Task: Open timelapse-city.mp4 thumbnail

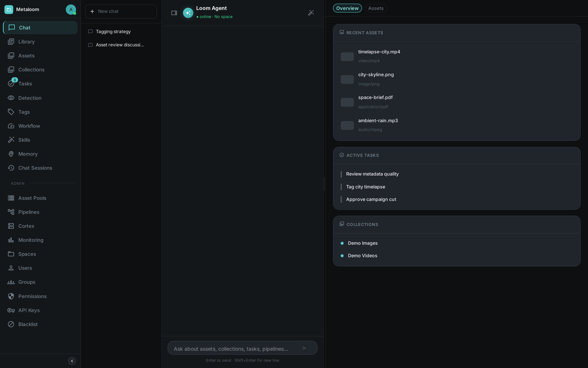Action: tap(347, 56)
